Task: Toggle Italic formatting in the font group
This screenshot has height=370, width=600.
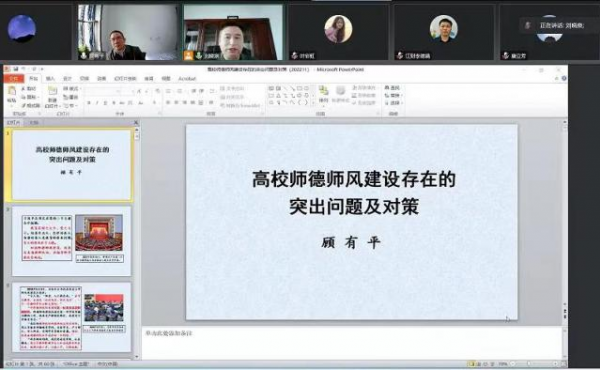Action: [97, 103]
